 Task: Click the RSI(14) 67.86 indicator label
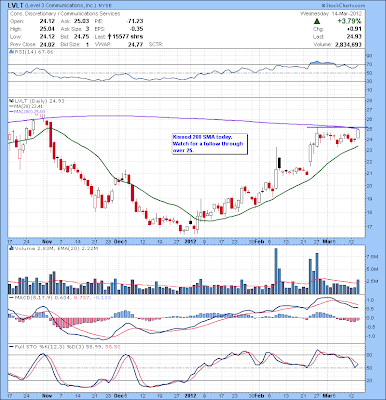33,52
